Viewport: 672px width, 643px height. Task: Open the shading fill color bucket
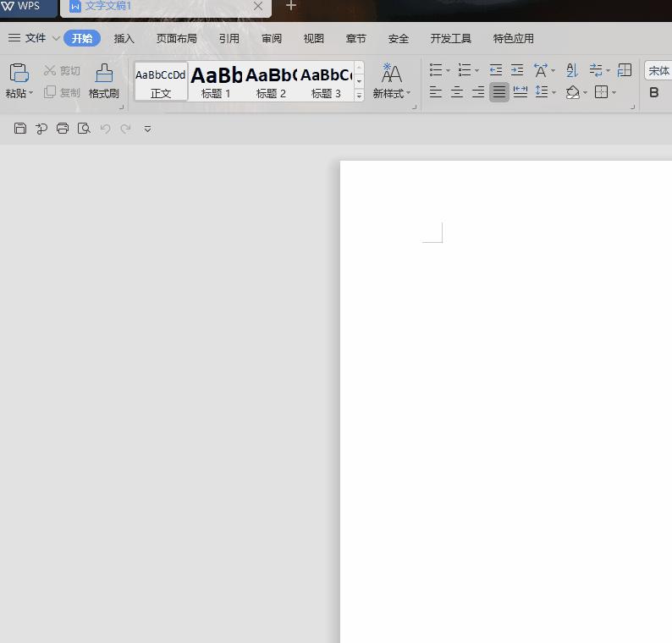coord(573,92)
